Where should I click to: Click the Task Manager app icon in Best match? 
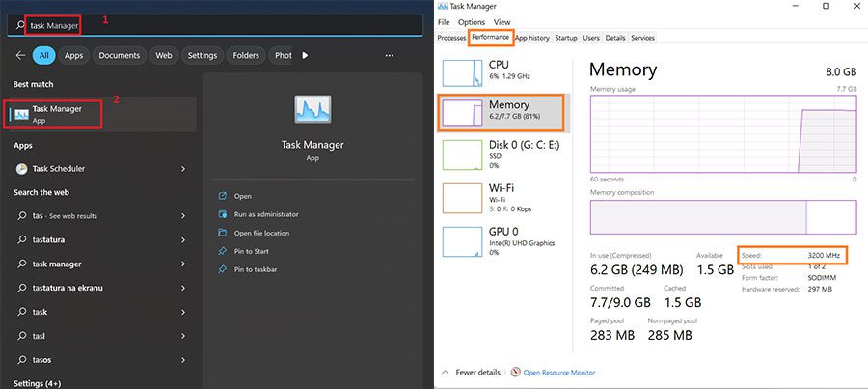click(x=21, y=115)
